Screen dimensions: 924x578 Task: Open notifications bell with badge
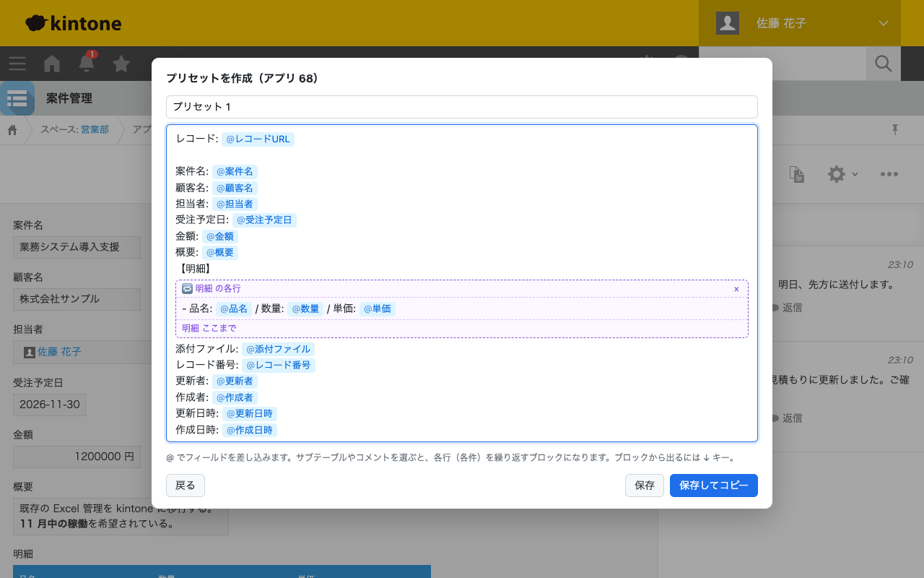coord(87,62)
